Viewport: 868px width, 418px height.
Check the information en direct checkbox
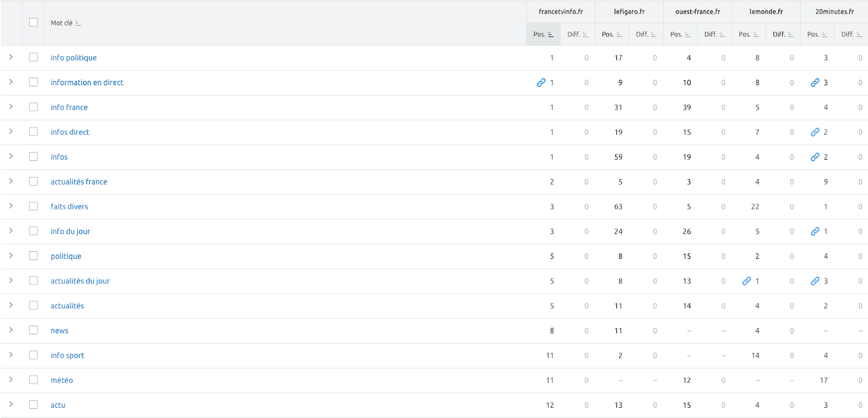[x=34, y=82]
